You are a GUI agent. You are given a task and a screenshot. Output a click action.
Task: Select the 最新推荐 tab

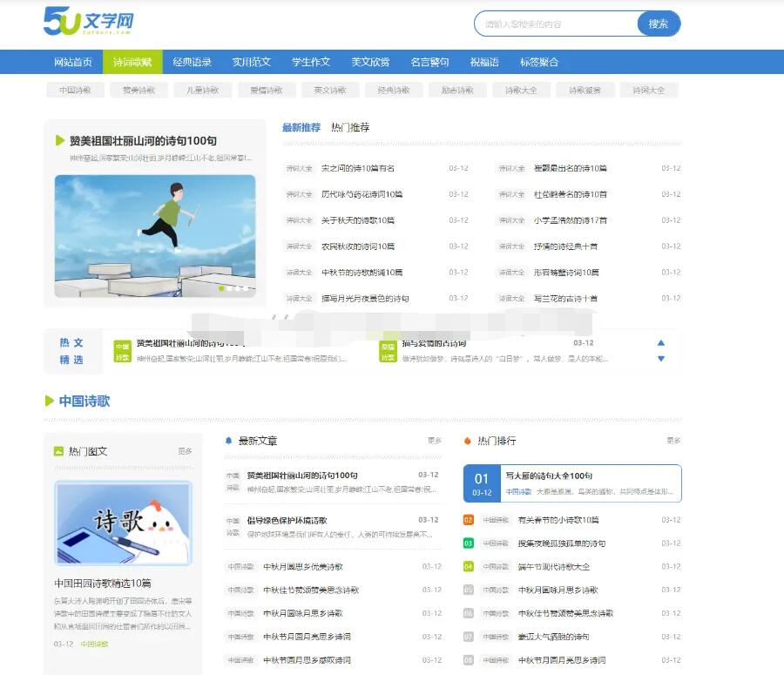300,127
